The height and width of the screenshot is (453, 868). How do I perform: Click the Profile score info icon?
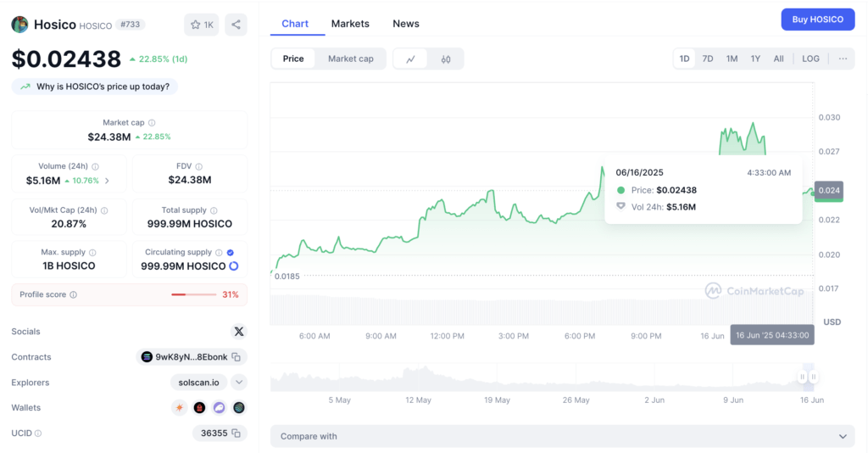pos(73,294)
